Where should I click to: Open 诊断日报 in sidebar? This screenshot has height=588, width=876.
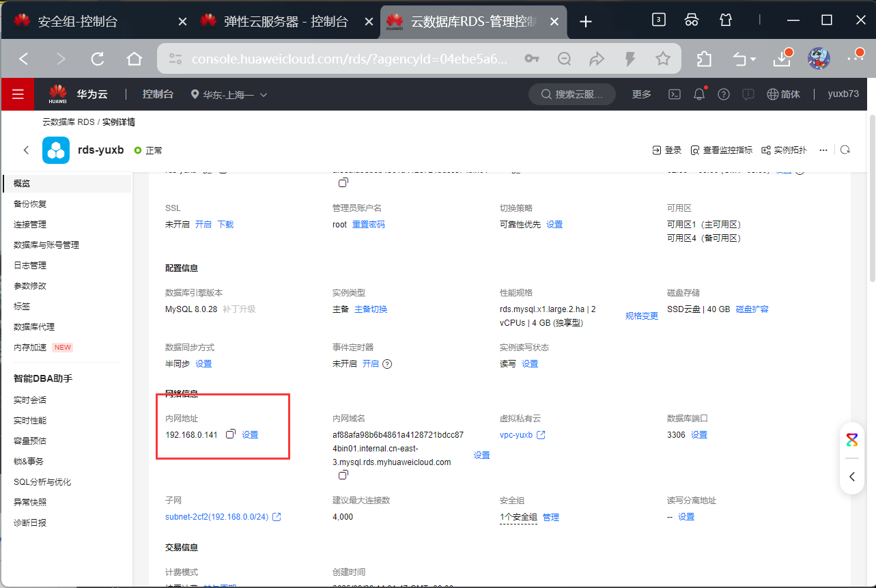[30, 522]
